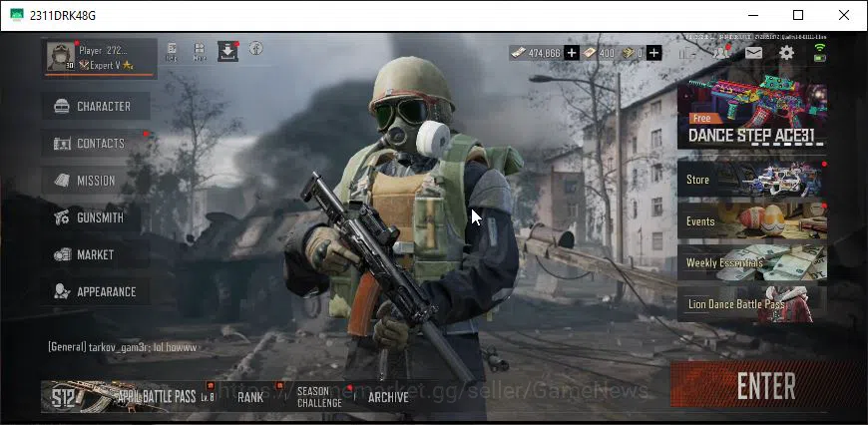
Task: Open the Store panel
Action: (751, 180)
